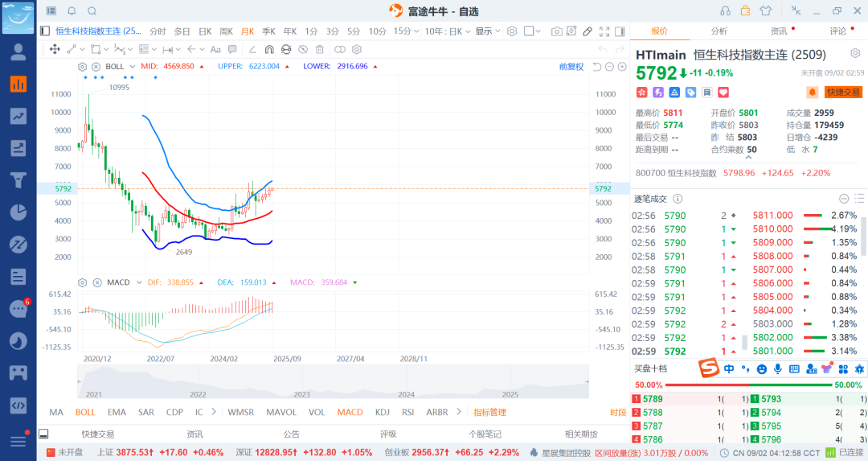Switch to 评论 tab
Viewport: 868px width, 461px height.
click(x=838, y=31)
